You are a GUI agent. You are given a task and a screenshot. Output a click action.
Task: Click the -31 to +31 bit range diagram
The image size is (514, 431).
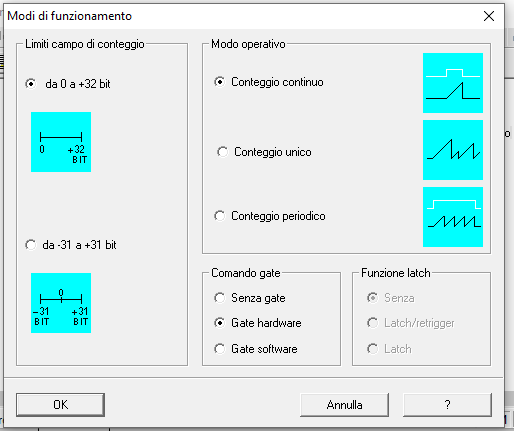[x=61, y=303]
